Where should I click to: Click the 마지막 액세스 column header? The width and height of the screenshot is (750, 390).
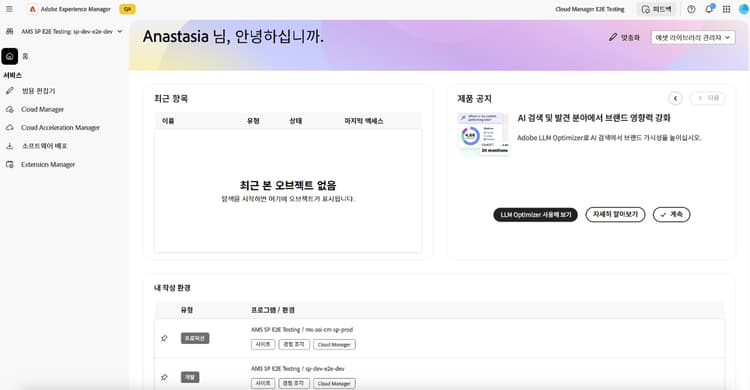pos(364,121)
